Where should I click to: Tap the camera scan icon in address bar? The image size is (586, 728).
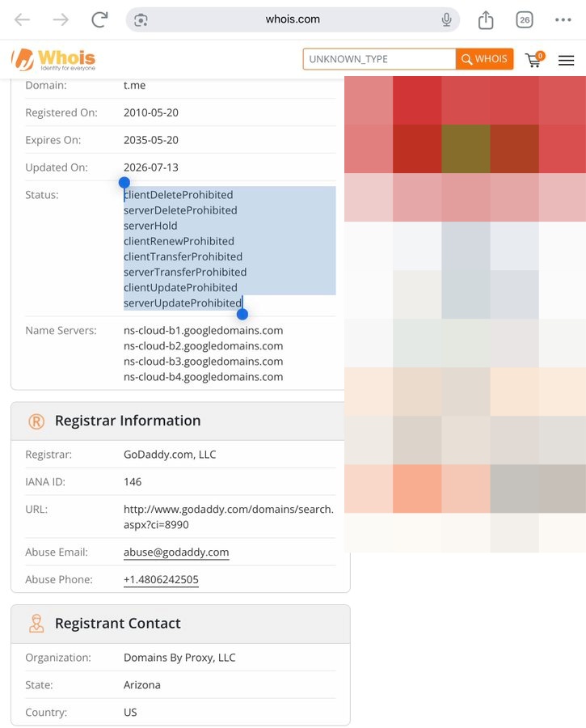pos(141,20)
